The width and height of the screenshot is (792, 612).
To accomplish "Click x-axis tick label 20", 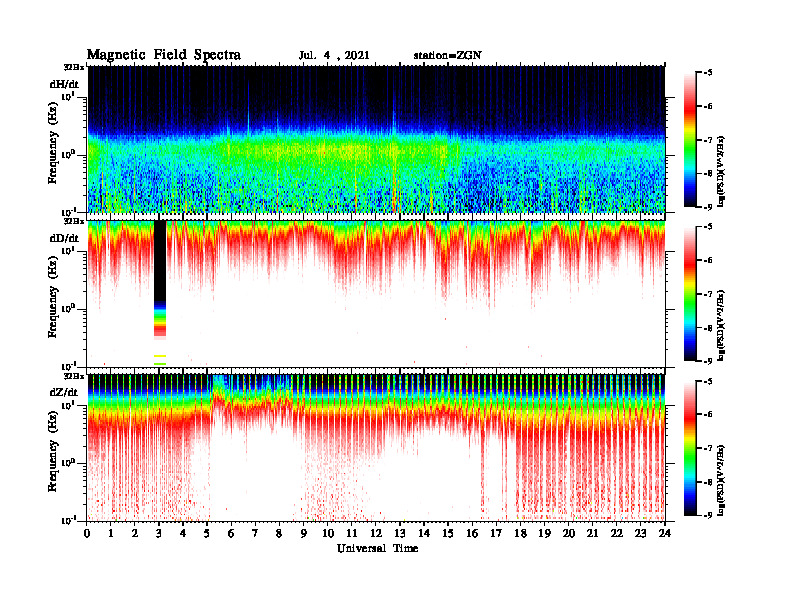I will (x=568, y=534).
